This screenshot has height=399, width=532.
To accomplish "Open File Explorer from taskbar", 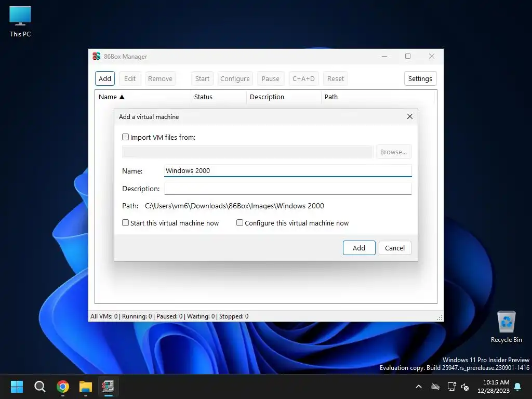I will click(x=86, y=387).
